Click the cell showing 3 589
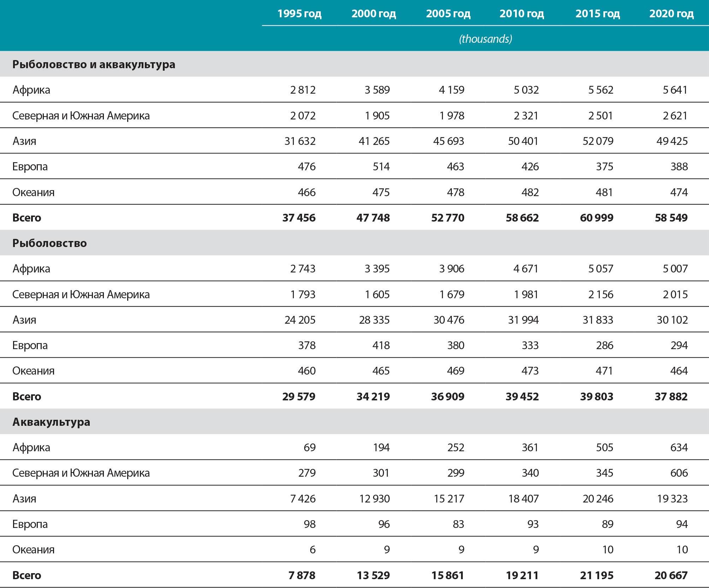709x588 pixels. coord(377,90)
